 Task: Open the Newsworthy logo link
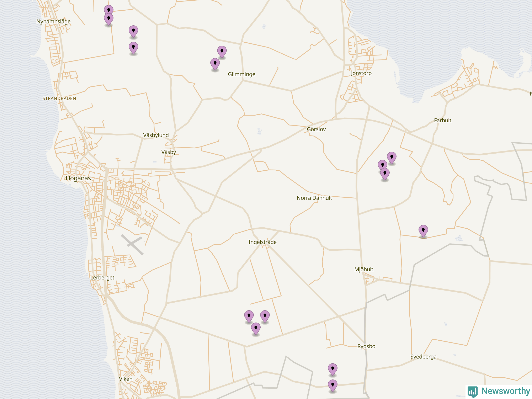pos(499,392)
